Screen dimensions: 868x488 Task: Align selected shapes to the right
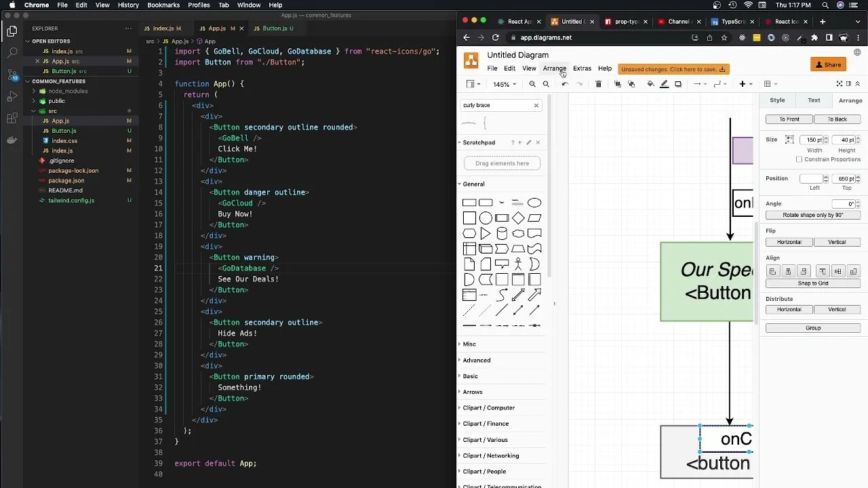tap(804, 271)
